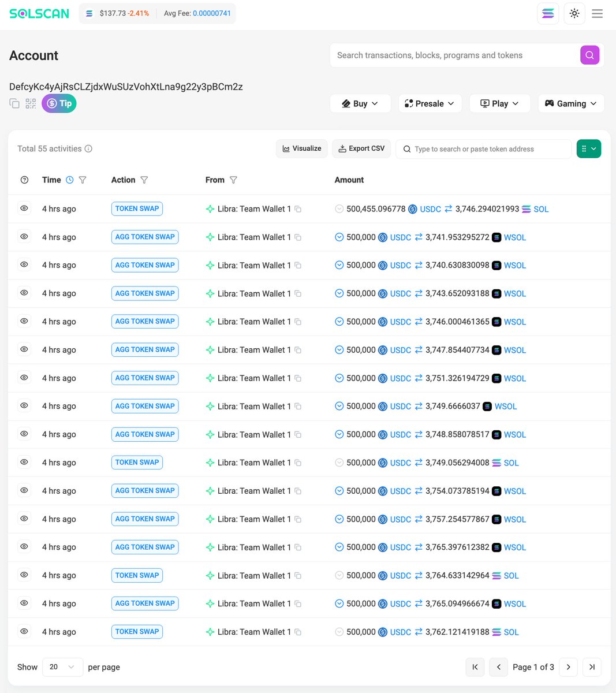Viewport: 616px width, 693px height.
Task: Toggle light/dark mode via sun icon
Action: coord(574,13)
